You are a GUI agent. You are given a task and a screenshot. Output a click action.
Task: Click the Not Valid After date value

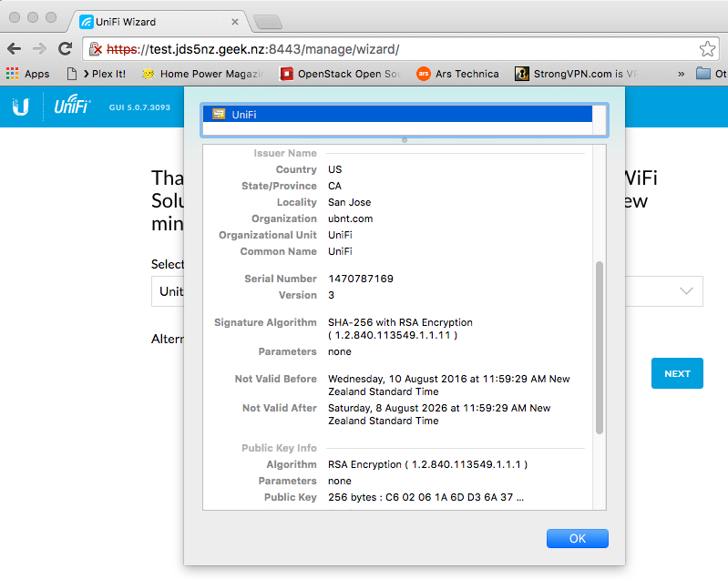(x=439, y=414)
